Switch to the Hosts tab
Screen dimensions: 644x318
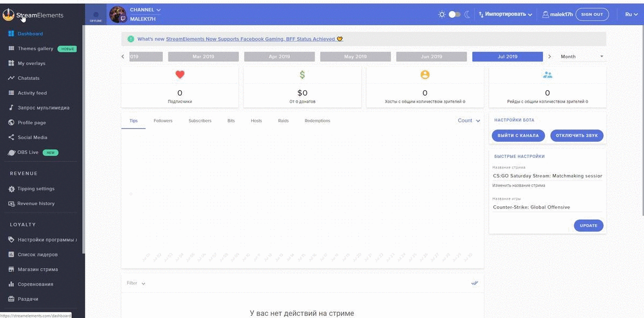(x=257, y=121)
